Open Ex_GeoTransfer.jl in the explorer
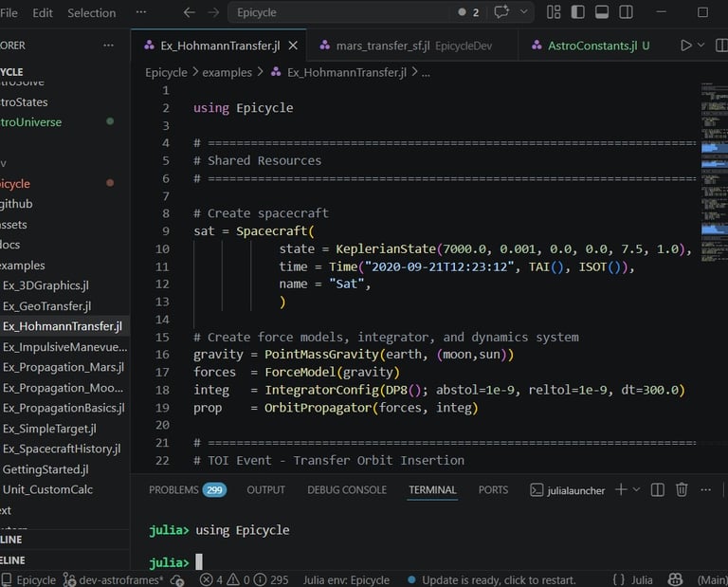The image size is (728, 587). [46, 306]
